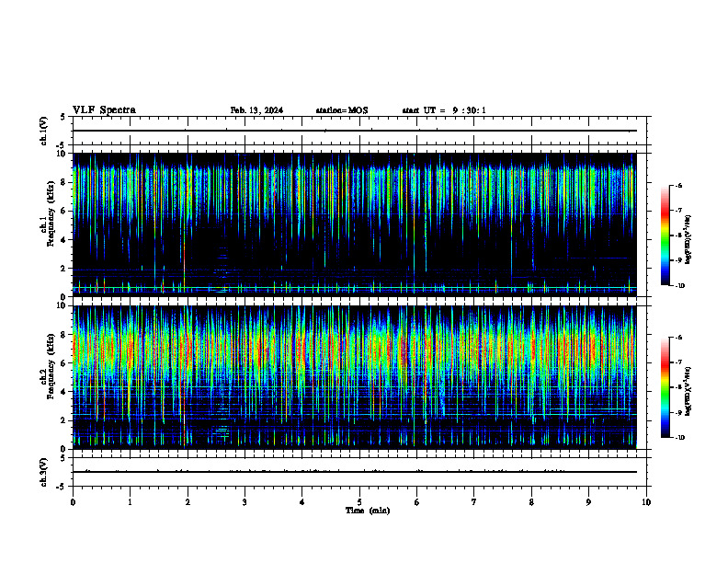Click the "1" tick on the Time axis

coord(130,502)
